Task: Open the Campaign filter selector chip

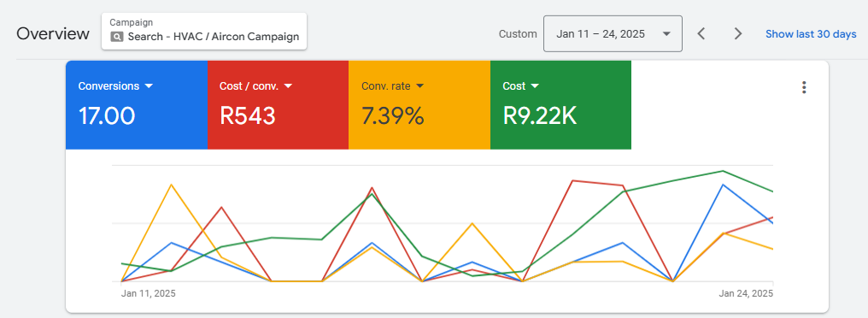Action: pos(204,31)
